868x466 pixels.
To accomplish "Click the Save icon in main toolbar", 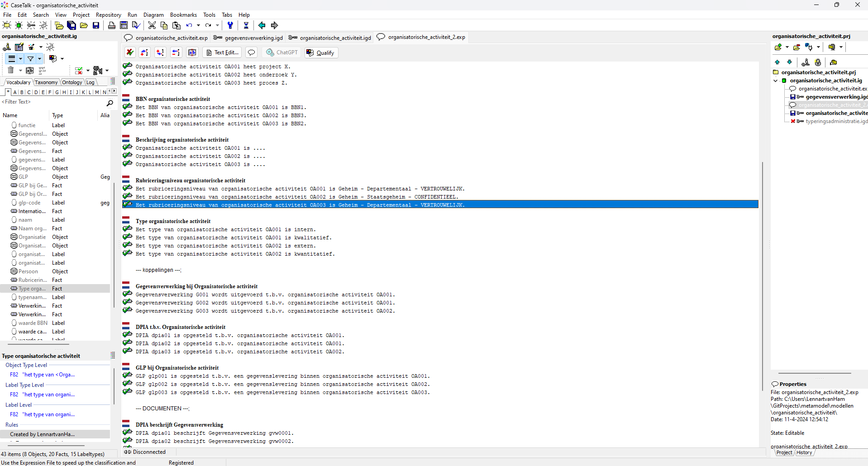I will click(96, 25).
